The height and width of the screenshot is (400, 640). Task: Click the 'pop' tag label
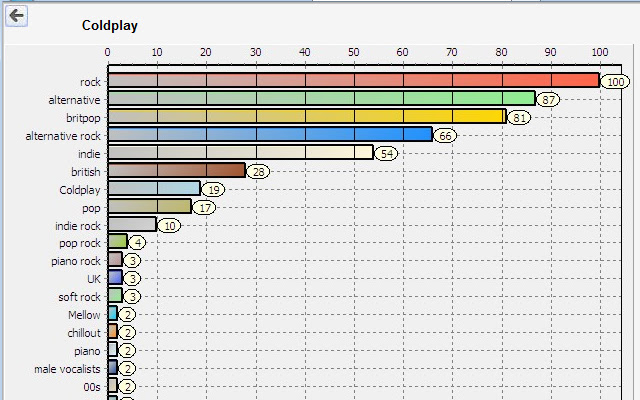point(91,208)
